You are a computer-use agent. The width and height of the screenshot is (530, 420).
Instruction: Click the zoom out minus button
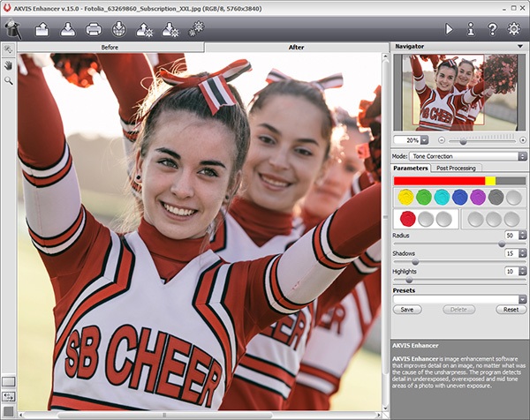tap(441, 139)
